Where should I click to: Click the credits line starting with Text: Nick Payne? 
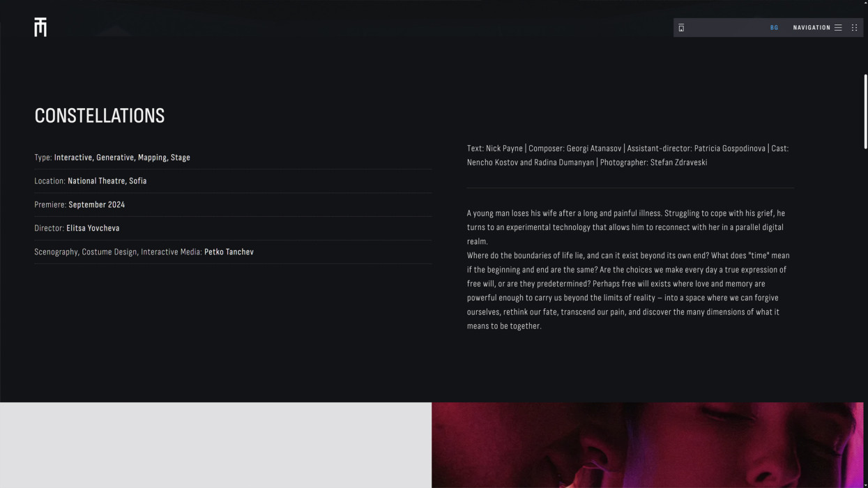pos(628,155)
